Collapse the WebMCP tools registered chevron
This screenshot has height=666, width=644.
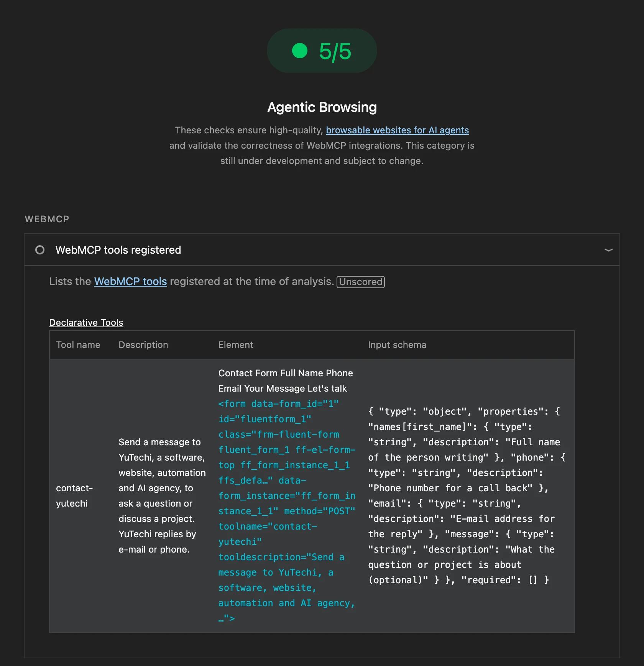click(608, 250)
